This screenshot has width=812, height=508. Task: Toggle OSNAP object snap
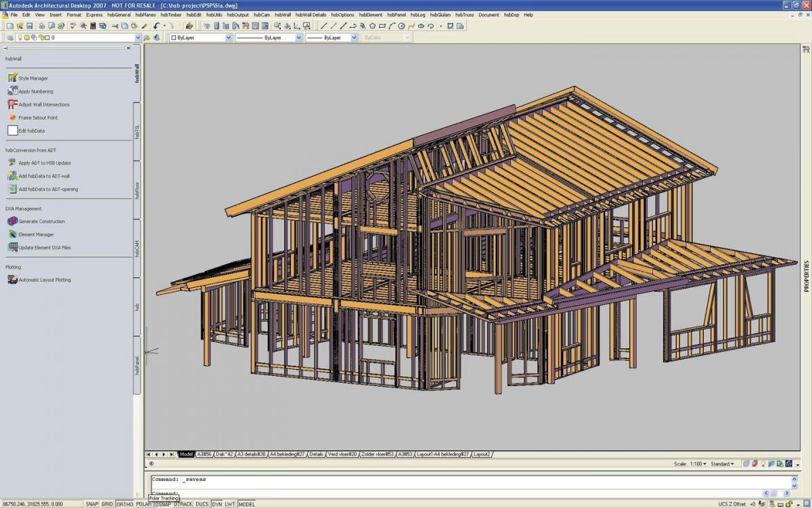[x=163, y=504]
